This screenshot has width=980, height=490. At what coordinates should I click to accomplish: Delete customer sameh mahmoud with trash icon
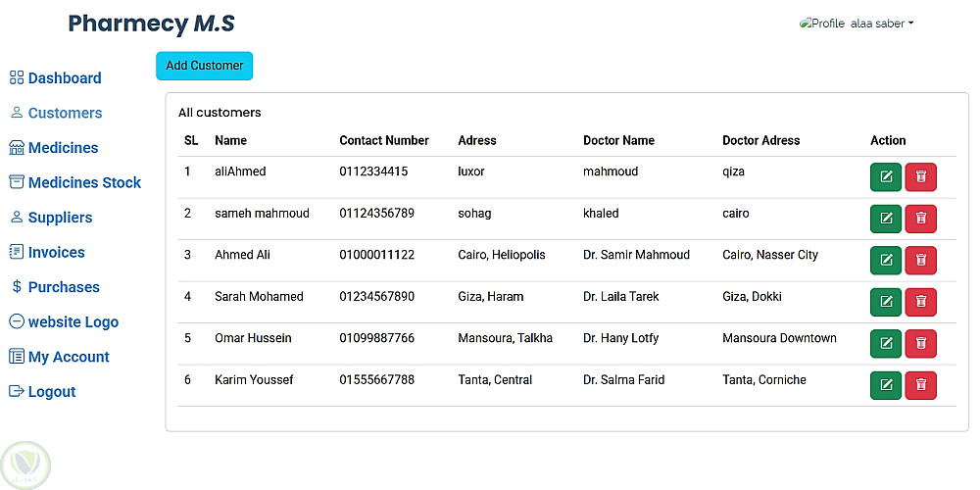click(x=920, y=219)
